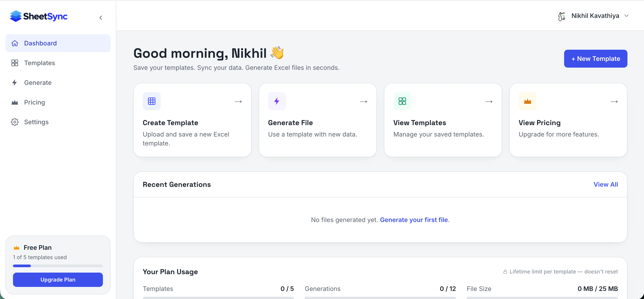Click the 0 / 5 Templates usage value

[x=287, y=289]
